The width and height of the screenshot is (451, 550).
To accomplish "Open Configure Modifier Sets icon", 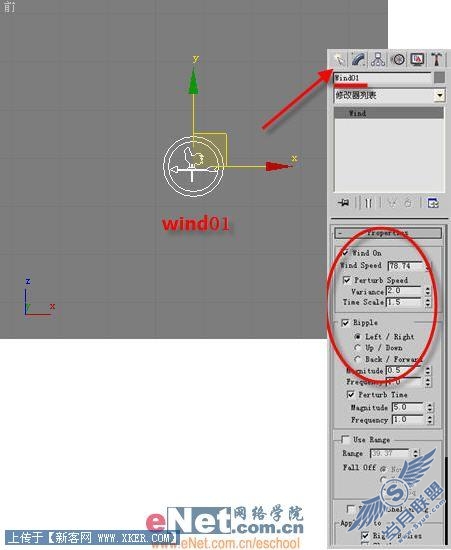I will [433, 203].
